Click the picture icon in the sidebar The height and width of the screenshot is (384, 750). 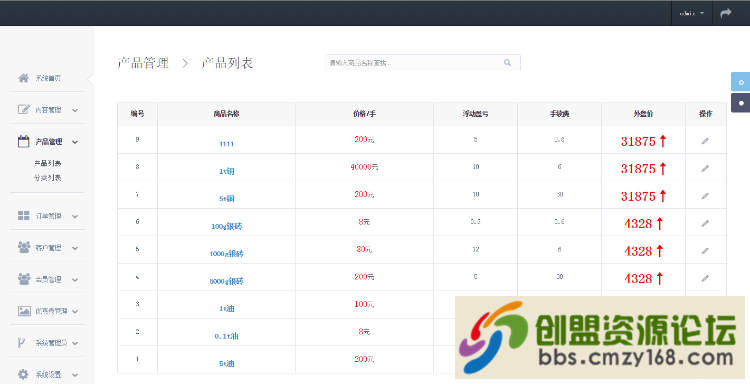point(24,311)
